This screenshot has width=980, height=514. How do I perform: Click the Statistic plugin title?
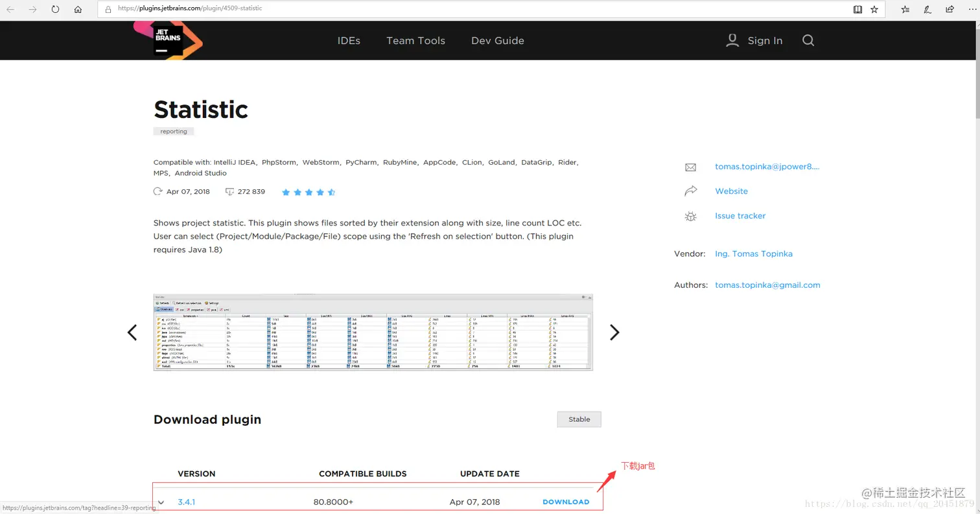[201, 110]
